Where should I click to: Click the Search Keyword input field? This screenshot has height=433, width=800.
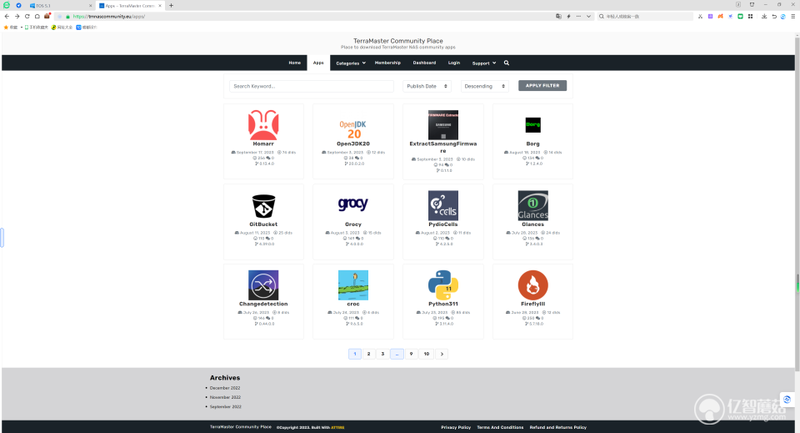[x=311, y=86]
